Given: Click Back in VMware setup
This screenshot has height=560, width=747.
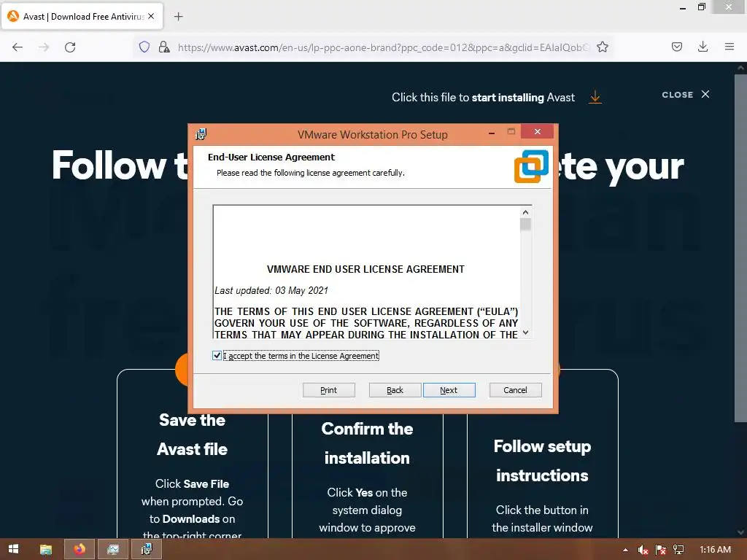Looking at the screenshot, I should pos(395,390).
